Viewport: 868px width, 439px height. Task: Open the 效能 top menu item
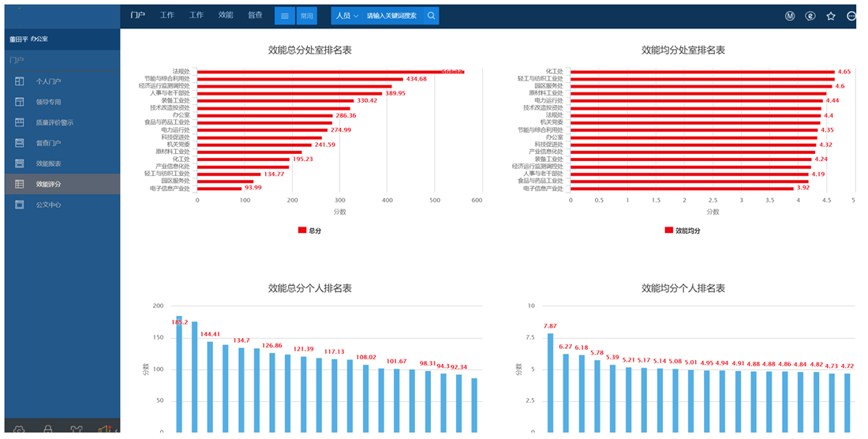tap(226, 15)
